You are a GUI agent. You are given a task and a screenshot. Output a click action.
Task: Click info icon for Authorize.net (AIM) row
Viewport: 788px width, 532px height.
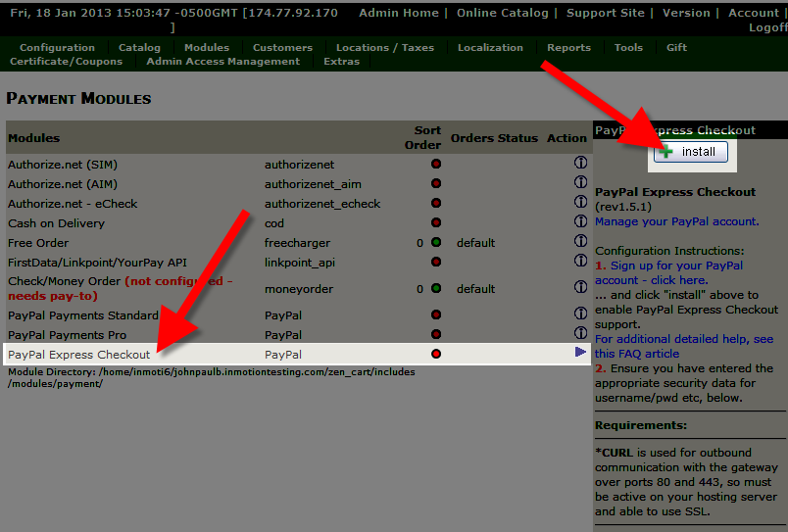[x=581, y=183]
